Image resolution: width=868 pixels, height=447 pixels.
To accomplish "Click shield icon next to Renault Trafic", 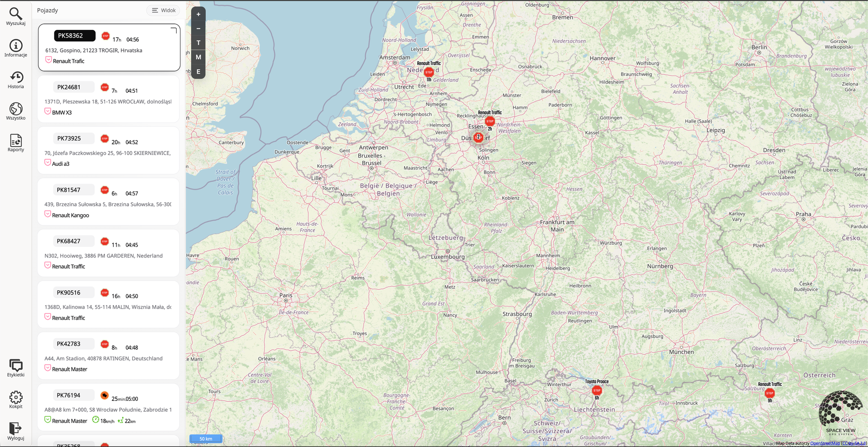I will [x=48, y=60].
